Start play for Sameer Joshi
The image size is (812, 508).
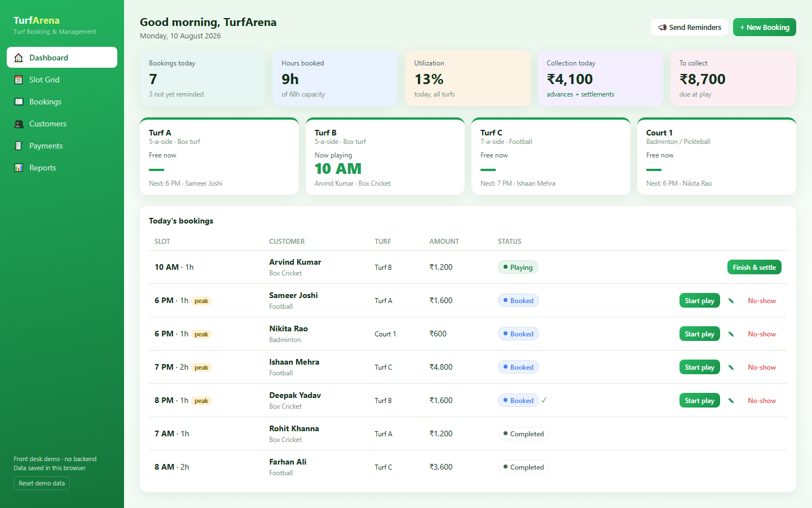click(x=700, y=300)
